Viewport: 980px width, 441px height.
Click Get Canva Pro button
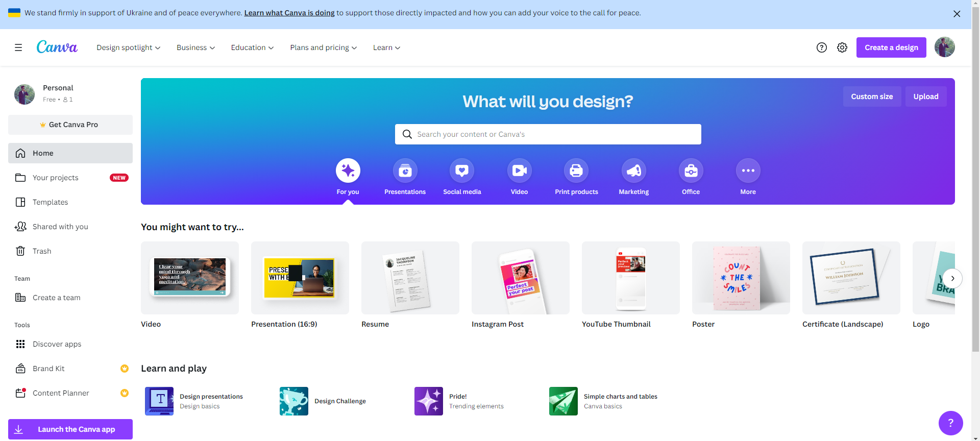[x=70, y=125]
